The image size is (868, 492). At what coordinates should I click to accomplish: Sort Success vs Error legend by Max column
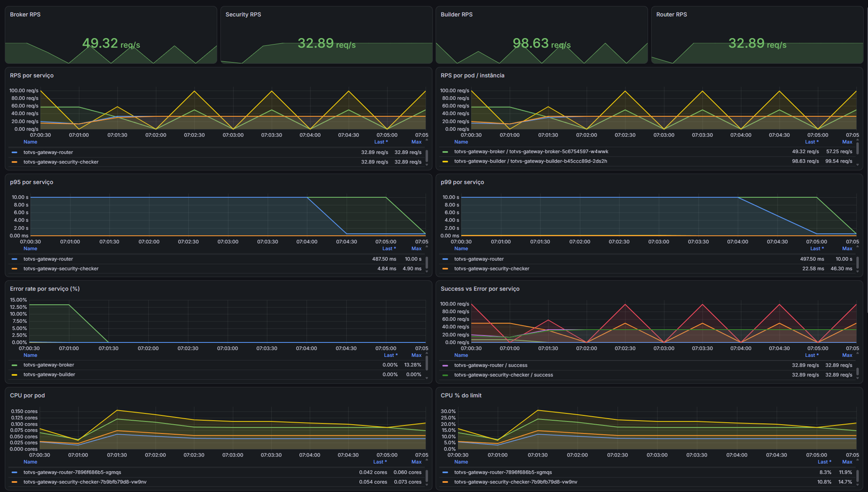click(x=847, y=355)
